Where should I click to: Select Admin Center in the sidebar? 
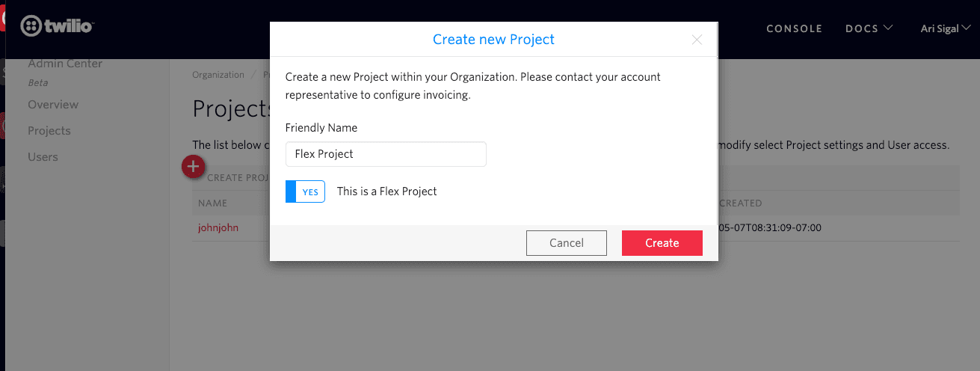65,64
